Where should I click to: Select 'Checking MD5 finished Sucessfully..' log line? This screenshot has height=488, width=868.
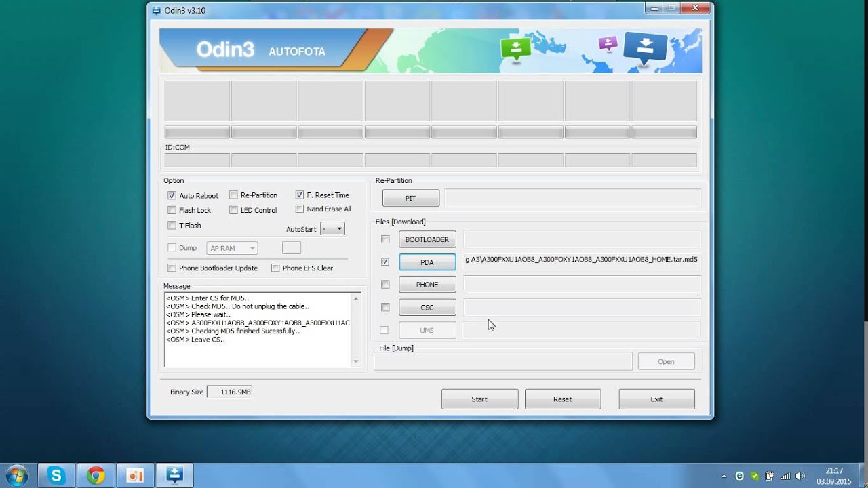[233, 331]
